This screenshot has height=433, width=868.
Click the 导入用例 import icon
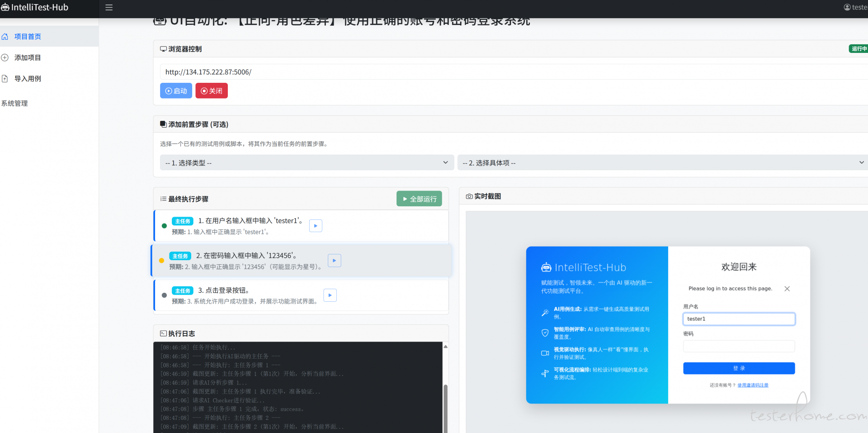5,79
